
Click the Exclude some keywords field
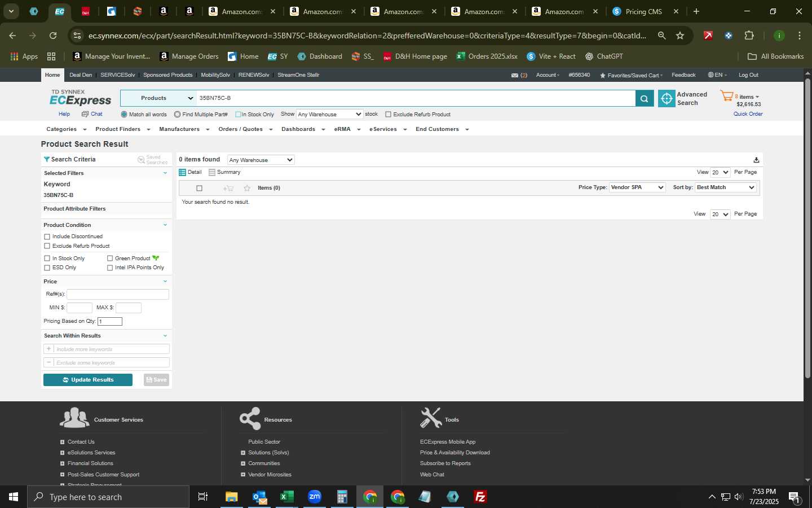[112, 362]
